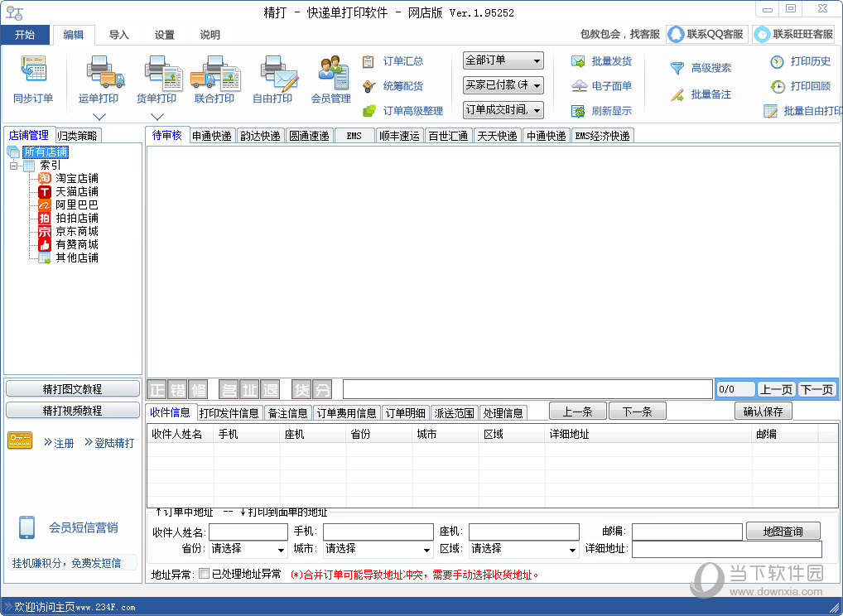This screenshot has height=616, width=843.
Task: Check 已处理地址异常 checkbox
Action: [204, 574]
